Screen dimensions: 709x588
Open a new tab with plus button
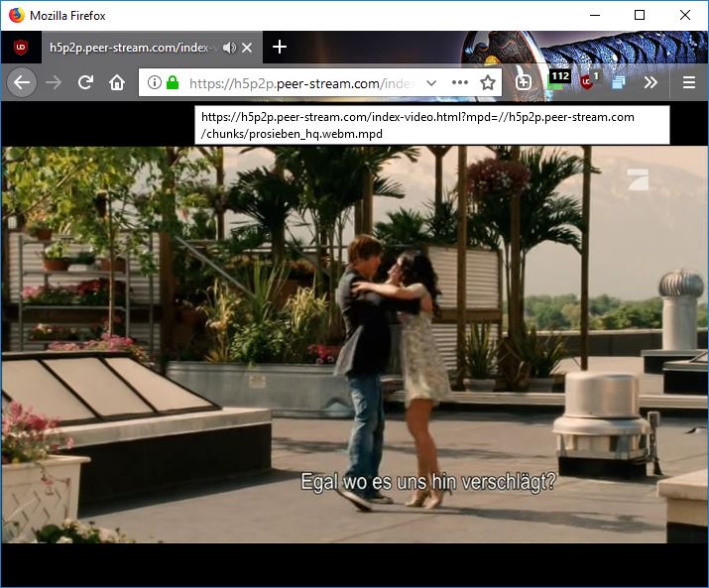[x=280, y=47]
